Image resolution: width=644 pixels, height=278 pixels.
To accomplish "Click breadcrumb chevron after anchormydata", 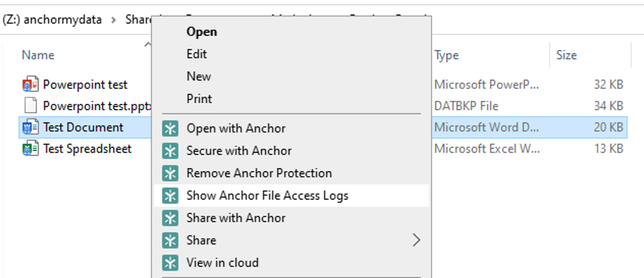I will pos(114,20).
